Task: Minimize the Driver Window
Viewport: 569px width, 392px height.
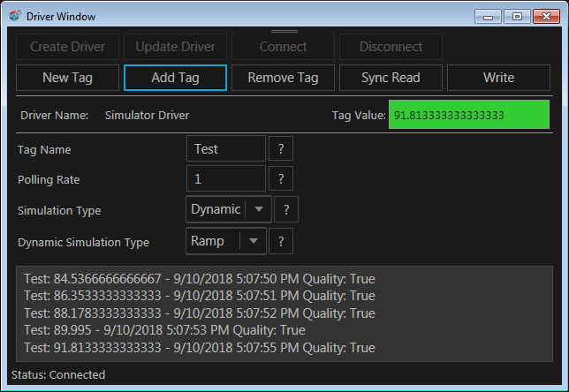Action: coord(488,17)
